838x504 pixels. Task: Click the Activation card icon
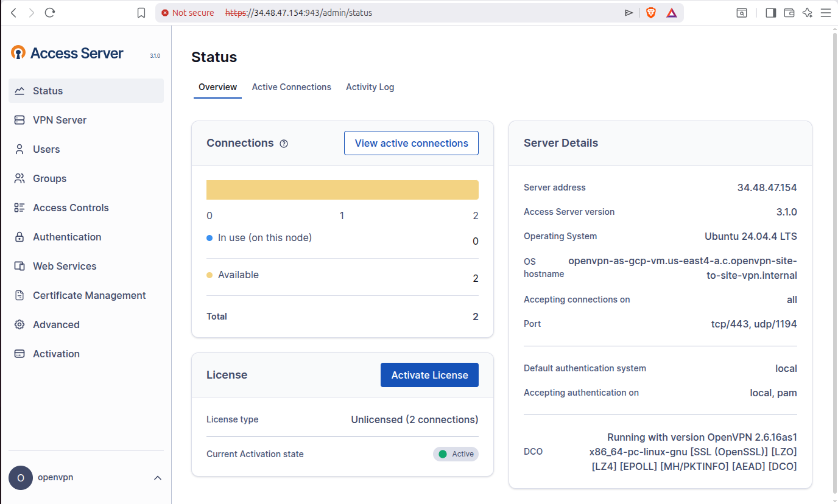[x=19, y=354]
